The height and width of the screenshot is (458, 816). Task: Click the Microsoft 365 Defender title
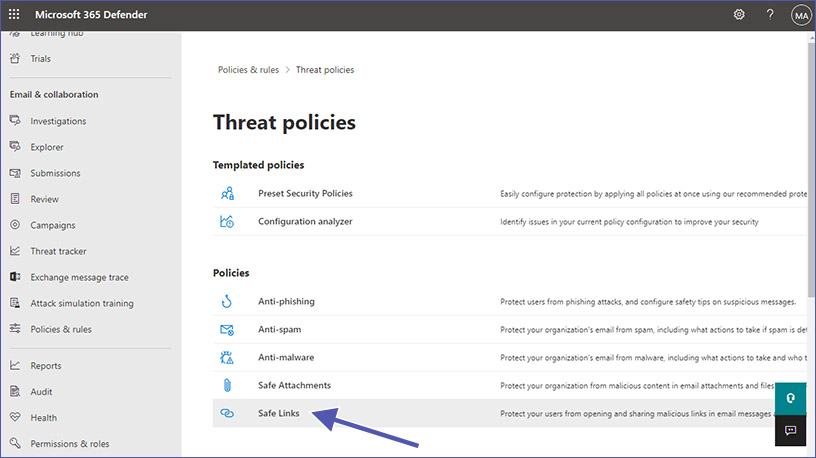[91, 15]
